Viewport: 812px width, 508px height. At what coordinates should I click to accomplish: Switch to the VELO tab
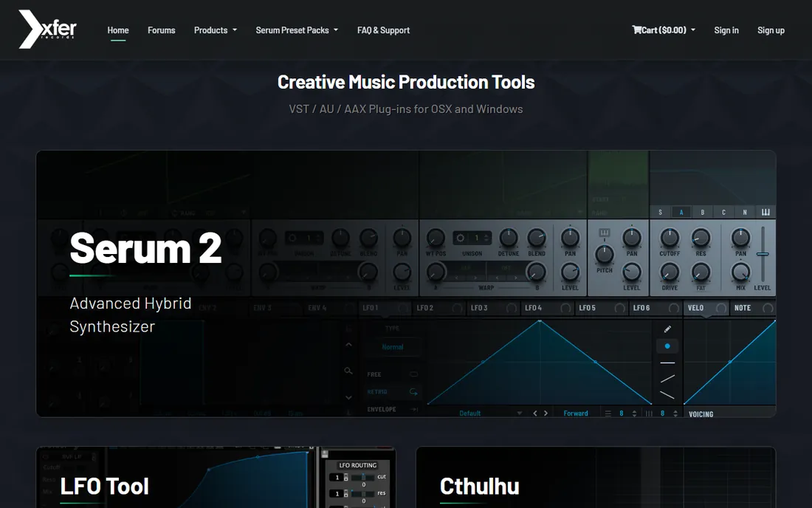tap(706, 308)
